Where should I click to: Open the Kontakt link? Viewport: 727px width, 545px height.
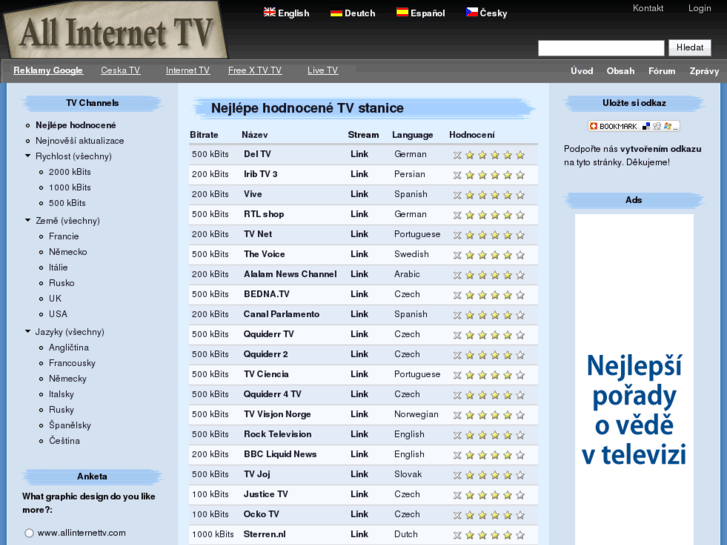pyautogui.click(x=648, y=8)
